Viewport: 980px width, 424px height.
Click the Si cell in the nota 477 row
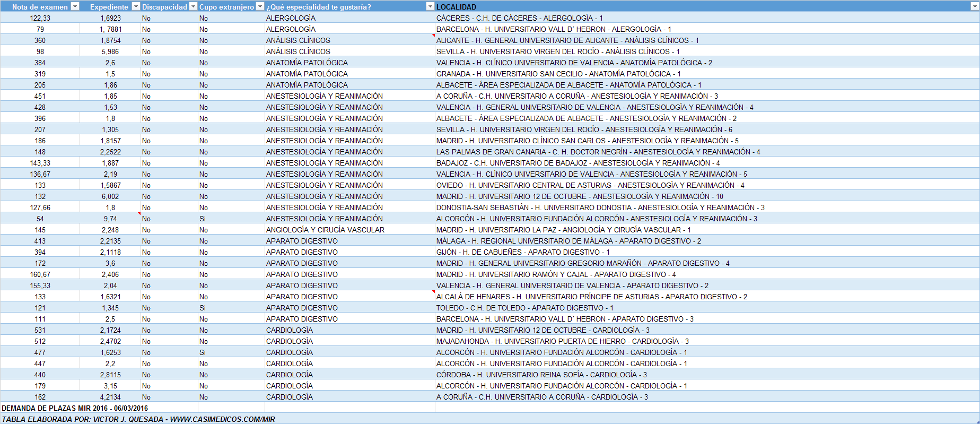tap(231, 352)
